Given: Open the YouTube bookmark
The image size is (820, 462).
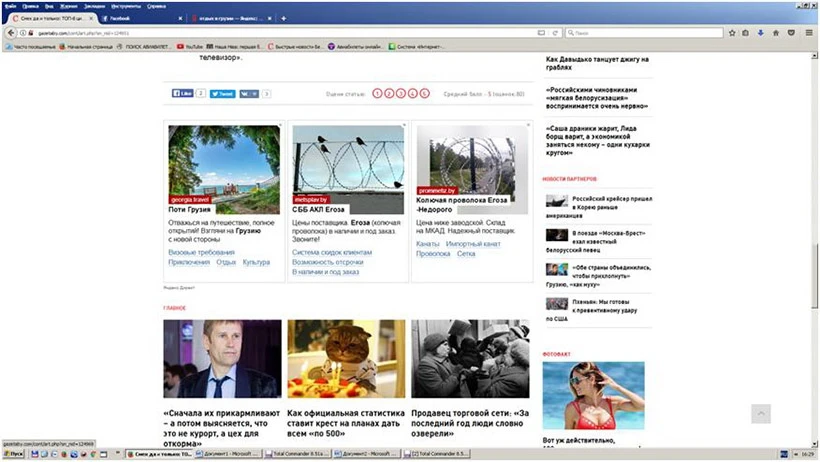Looking at the screenshot, I should coord(190,47).
